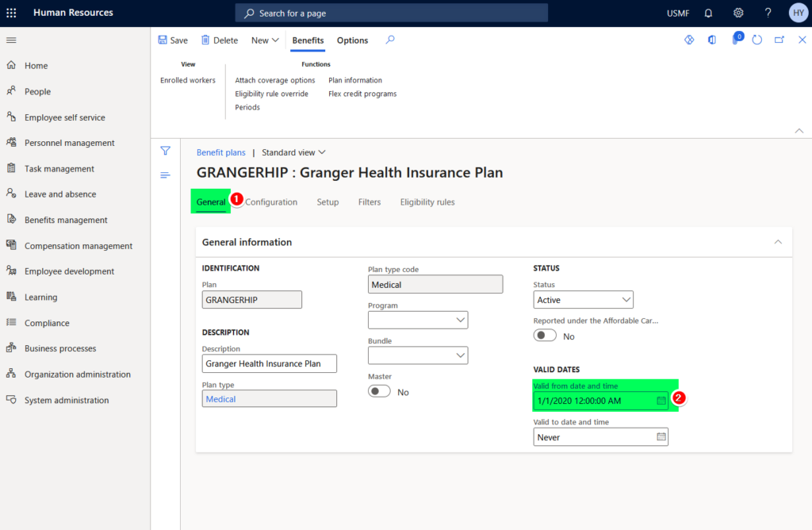This screenshot has height=530, width=812.
Task: Open in Microsoft Office icon
Action: click(712, 40)
